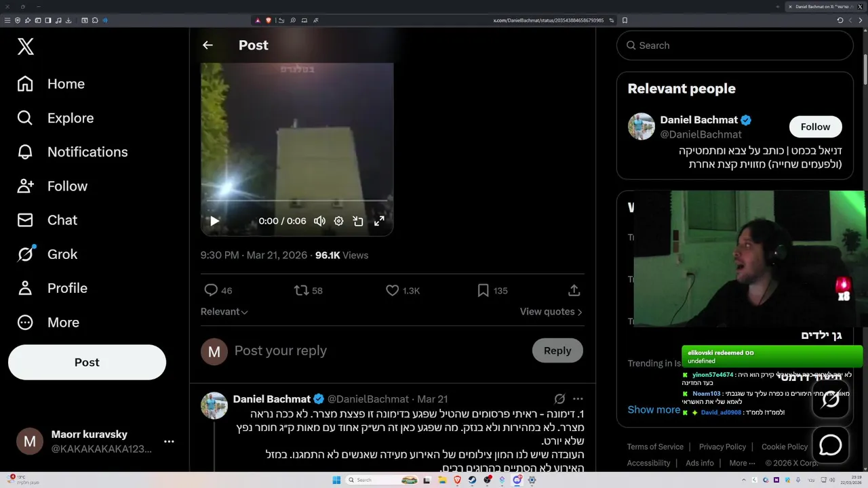Expand the More sidebar menu

[x=48, y=323]
